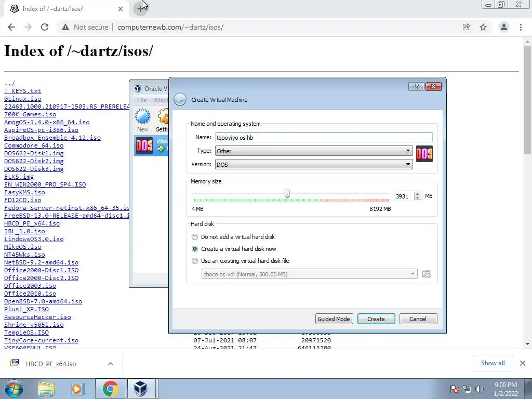Screen dimensions: 532x399
Task: Click the Cancel button
Action: [418, 319]
